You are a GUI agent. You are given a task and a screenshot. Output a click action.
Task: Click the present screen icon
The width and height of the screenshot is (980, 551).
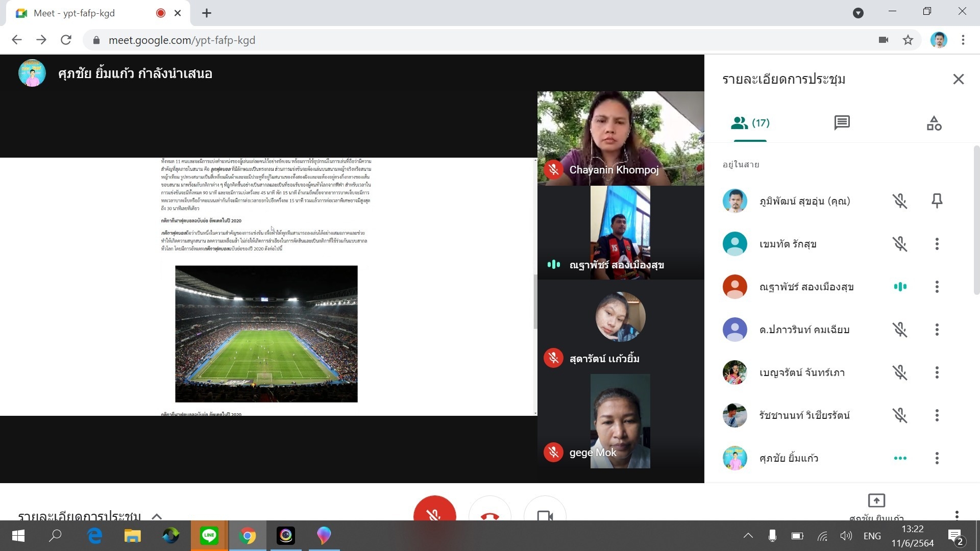876,501
